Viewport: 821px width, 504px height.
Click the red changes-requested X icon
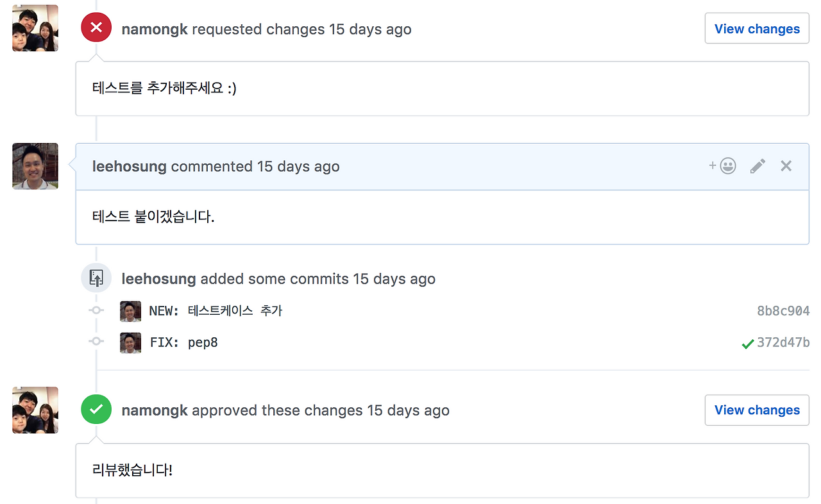click(x=96, y=28)
